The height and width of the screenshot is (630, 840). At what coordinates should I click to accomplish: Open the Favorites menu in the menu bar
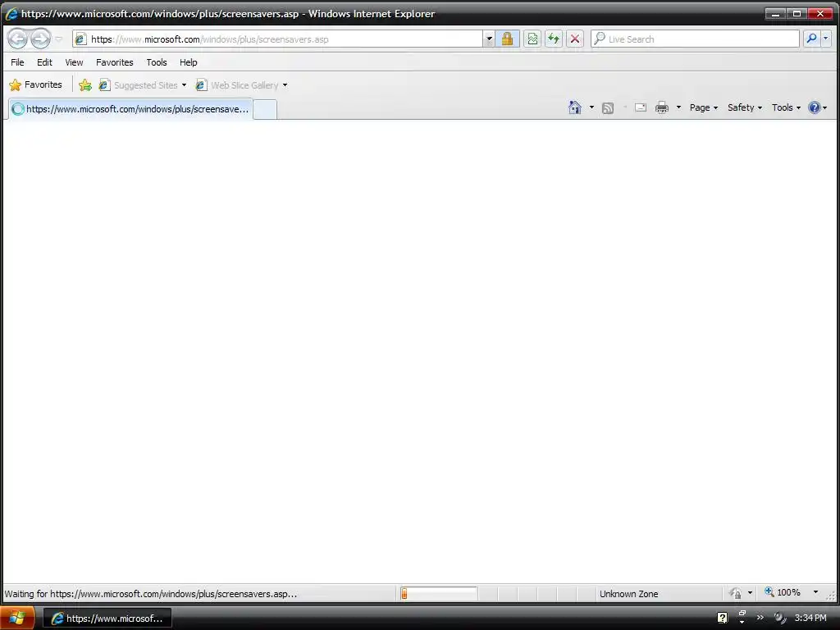pos(115,62)
